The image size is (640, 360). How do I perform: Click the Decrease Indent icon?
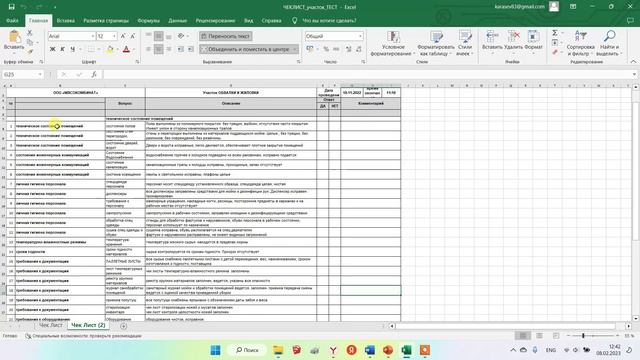click(180, 49)
